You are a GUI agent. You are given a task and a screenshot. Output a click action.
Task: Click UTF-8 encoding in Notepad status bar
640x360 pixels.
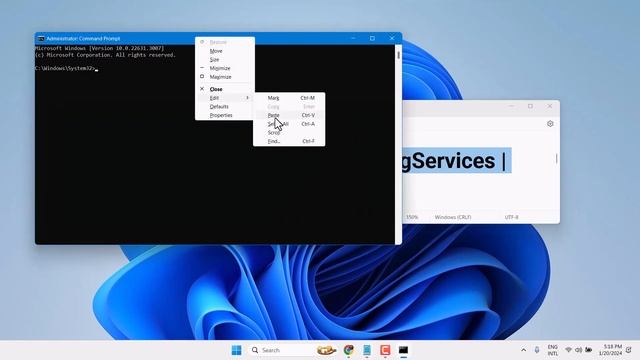coord(511,217)
